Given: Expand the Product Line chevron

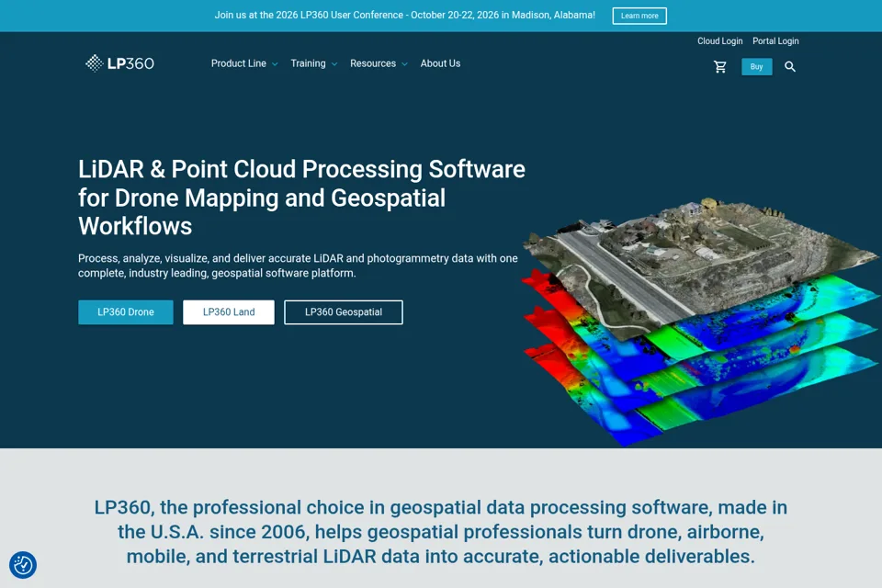Looking at the screenshot, I should [x=275, y=64].
